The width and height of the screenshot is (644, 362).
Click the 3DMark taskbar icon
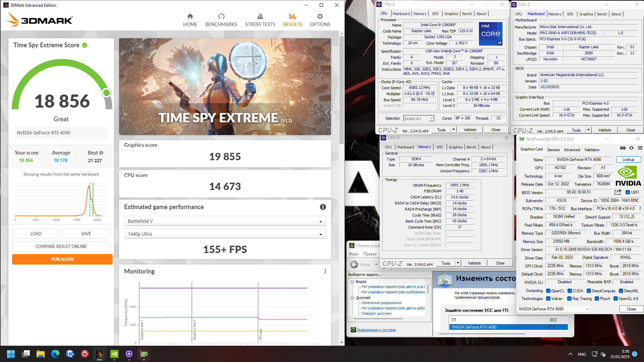(x=100, y=354)
